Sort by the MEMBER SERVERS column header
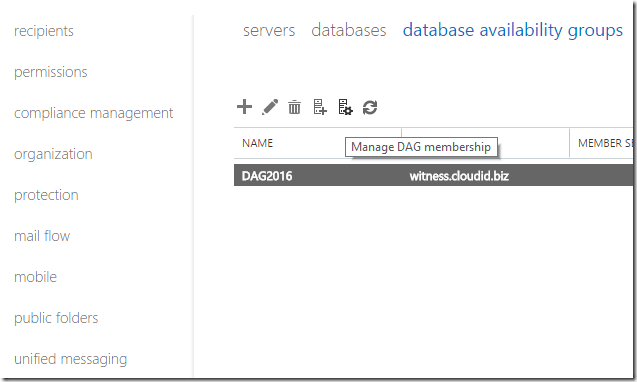The height and width of the screenshot is (382, 637). click(605, 143)
